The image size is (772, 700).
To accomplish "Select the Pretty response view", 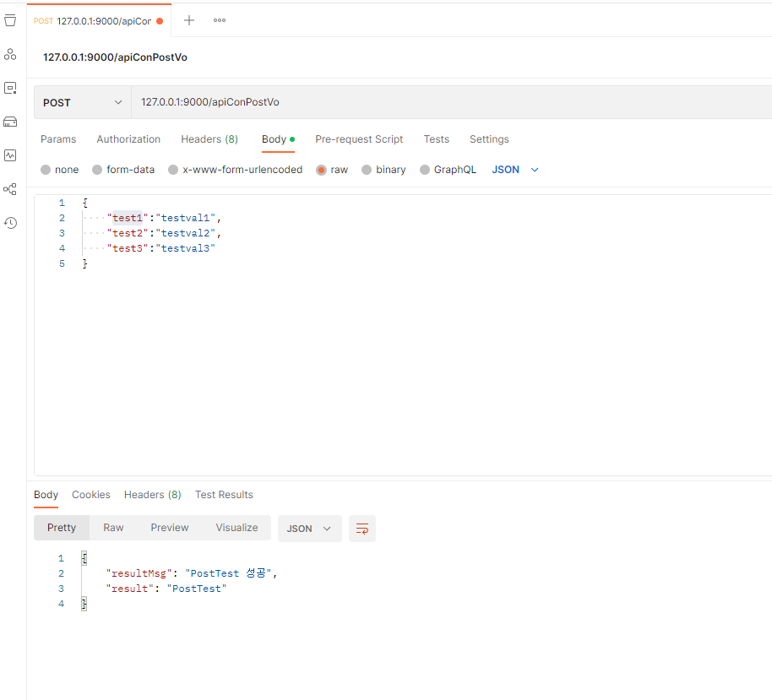I will click(62, 528).
